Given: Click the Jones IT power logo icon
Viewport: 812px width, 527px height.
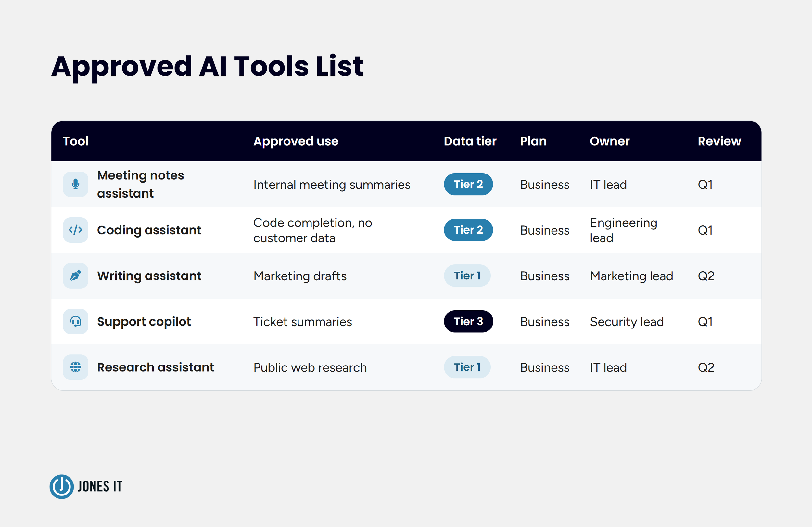Looking at the screenshot, I should [x=62, y=486].
